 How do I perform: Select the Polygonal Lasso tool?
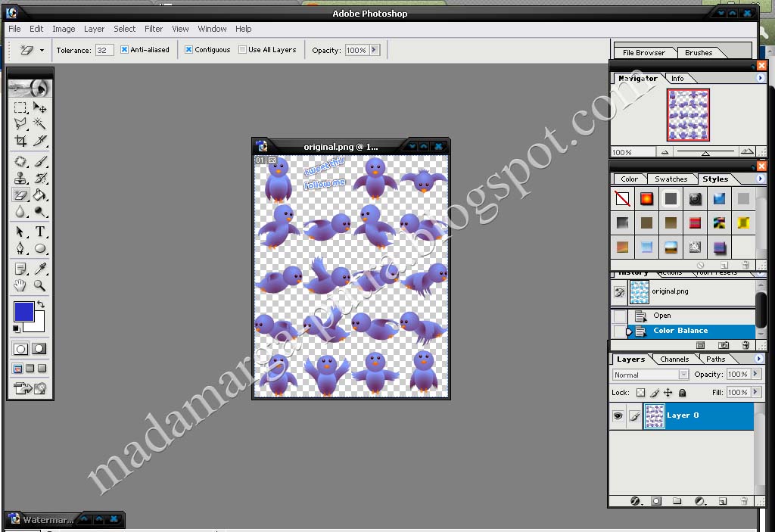click(x=20, y=123)
